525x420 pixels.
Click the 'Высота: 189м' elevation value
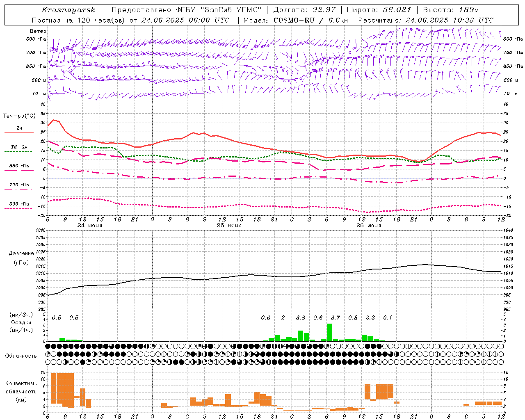tap(450, 10)
